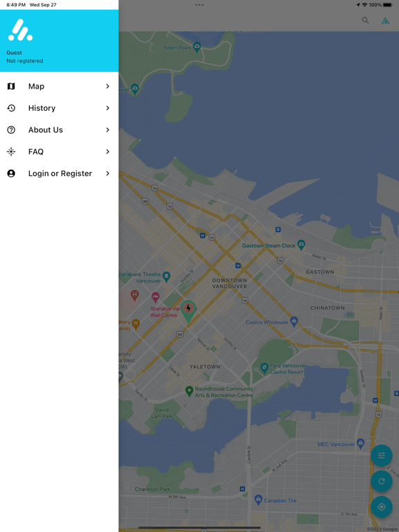
Task: Tap the Not registered status text
Action: (x=25, y=61)
